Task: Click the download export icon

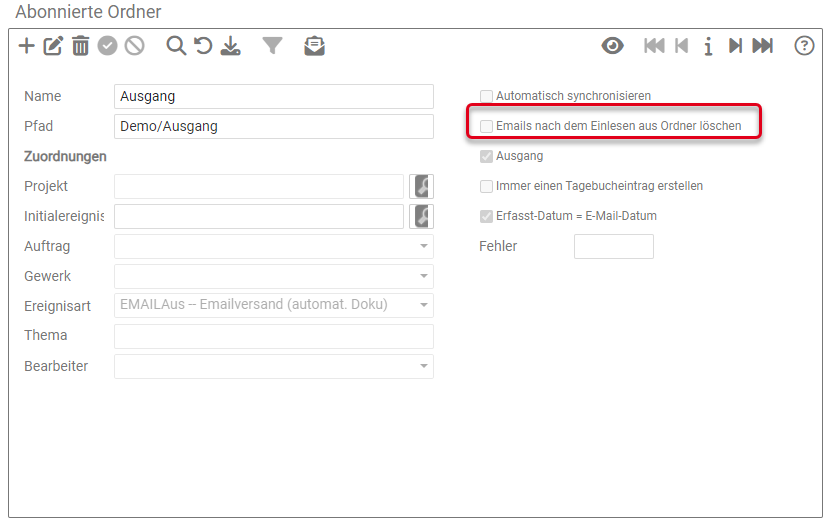Action: tap(231, 46)
